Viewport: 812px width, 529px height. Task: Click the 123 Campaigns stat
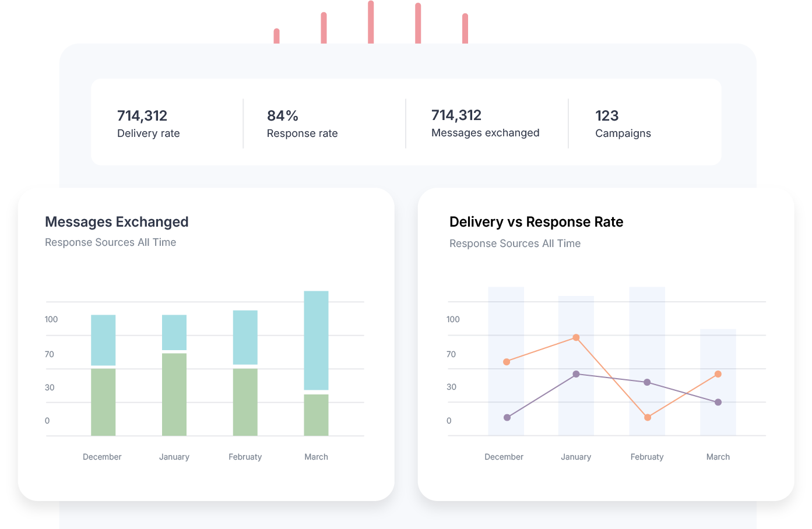(x=623, y=124)
